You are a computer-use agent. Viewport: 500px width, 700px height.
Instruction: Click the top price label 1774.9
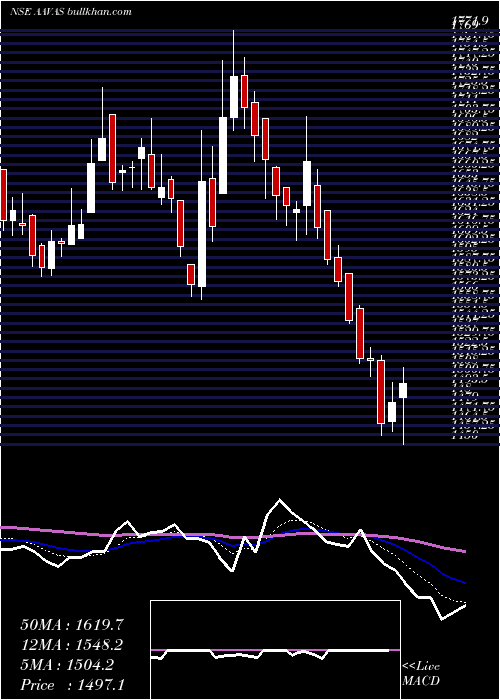point(471,22)
